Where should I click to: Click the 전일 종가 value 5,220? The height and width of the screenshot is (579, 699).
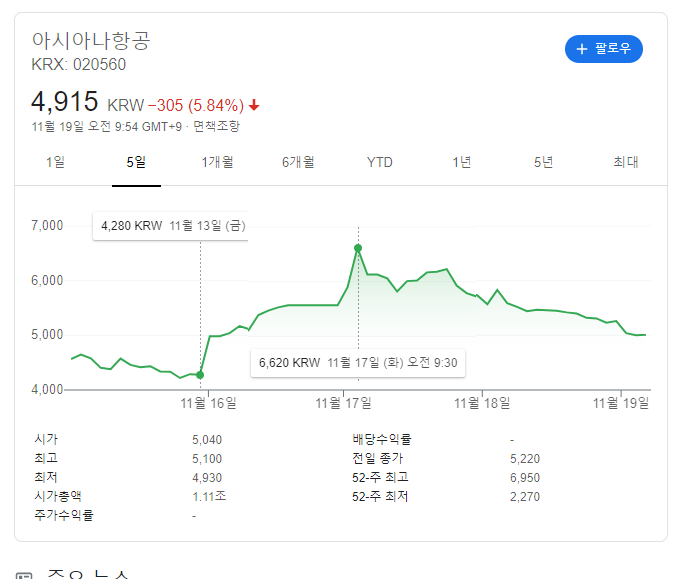pyautogui.click(x=525, y=459)
